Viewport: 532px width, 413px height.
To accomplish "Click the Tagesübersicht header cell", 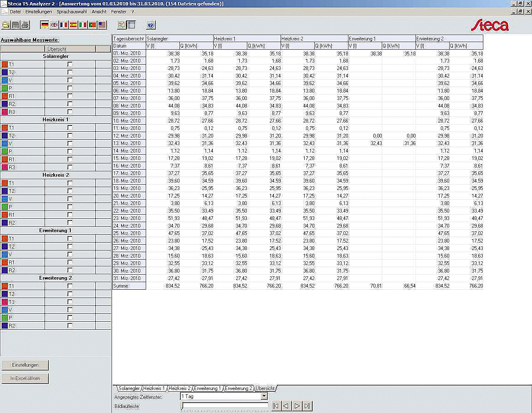I will 129,39.
